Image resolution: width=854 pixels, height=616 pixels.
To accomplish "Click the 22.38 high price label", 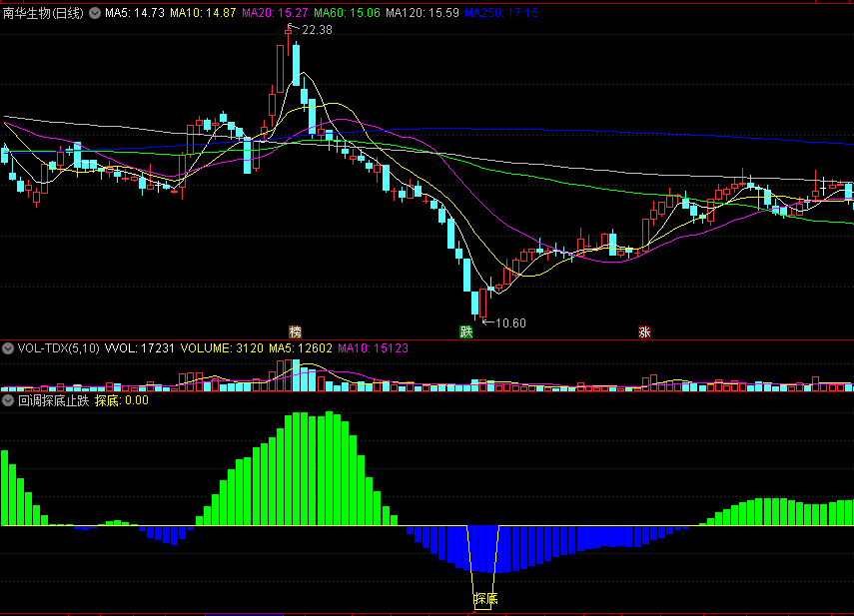I will pyautogui.click(x=317, y=30).
